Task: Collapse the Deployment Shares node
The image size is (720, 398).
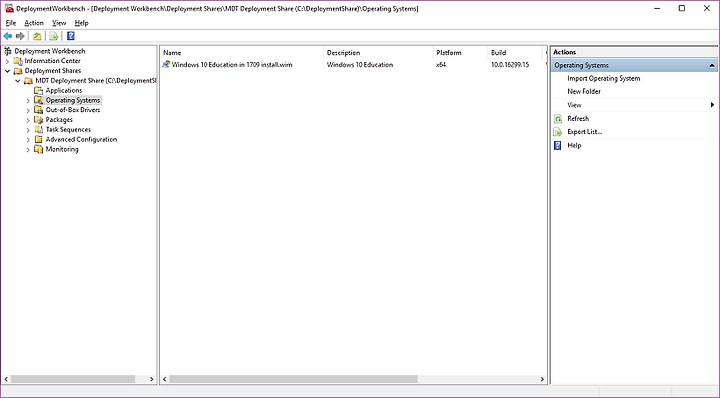Action: click(7, 71)
